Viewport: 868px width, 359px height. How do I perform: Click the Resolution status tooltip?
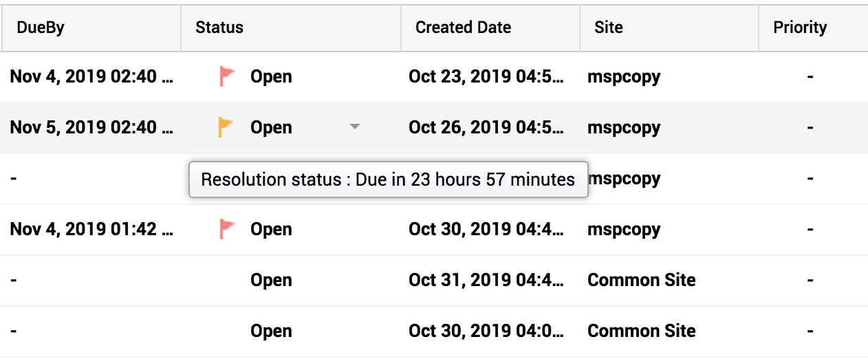coord(388,179)
